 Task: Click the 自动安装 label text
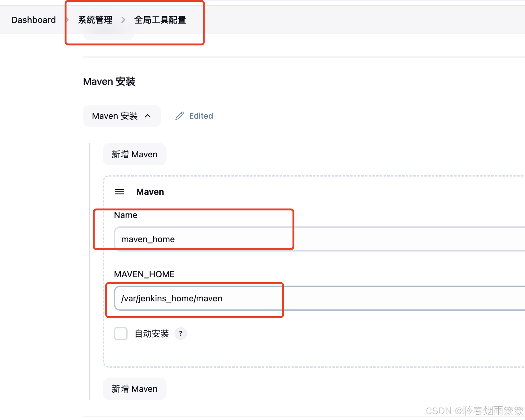[x=152, y=334]
